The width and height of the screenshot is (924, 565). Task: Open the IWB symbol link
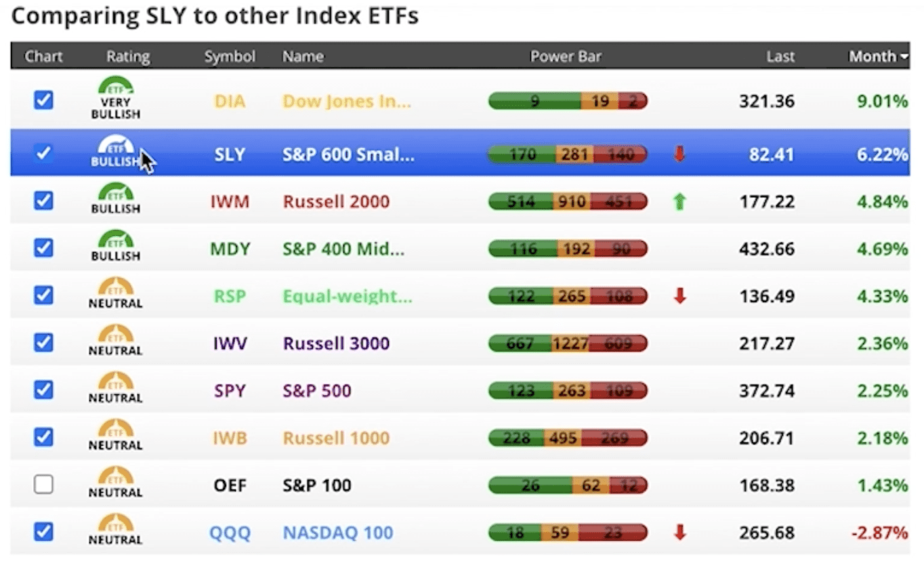tap(230, 438)
